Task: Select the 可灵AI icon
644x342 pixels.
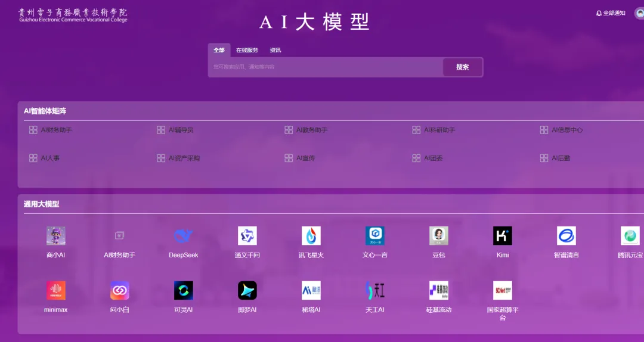Action: coord(183,291)
